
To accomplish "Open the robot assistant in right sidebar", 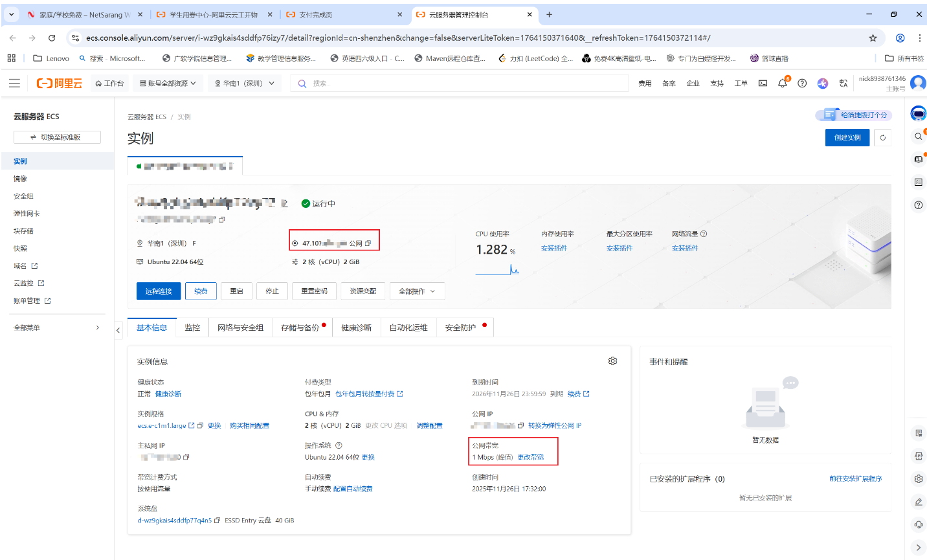I will click(918, 114).
